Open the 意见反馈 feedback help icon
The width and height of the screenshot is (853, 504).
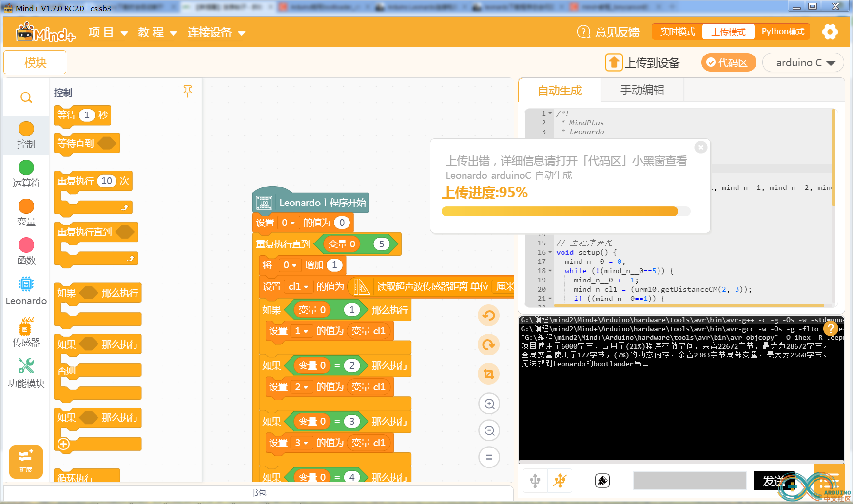583,32
